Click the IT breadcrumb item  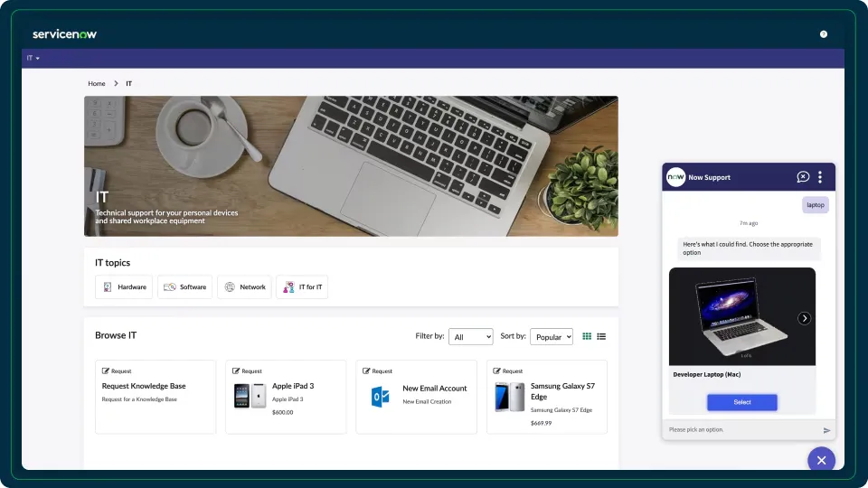[129, 83]
